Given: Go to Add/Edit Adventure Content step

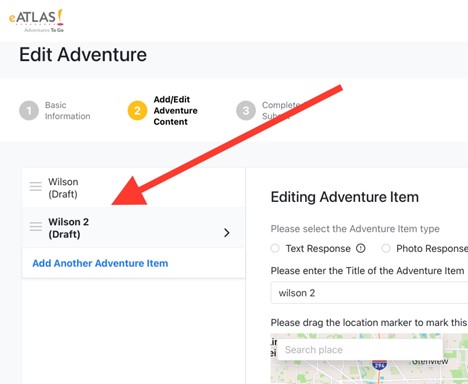Looking at the screenshot, I should click(175, 111).
